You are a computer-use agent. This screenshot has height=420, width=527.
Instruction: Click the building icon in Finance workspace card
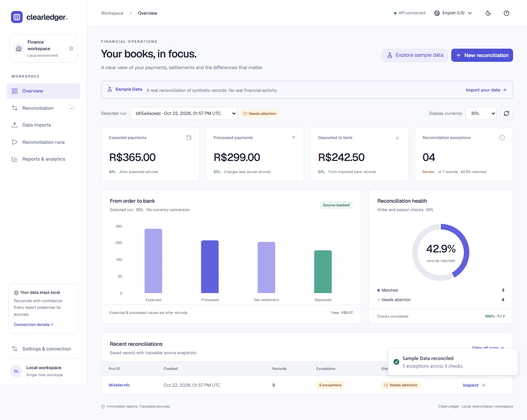(19, 49)
